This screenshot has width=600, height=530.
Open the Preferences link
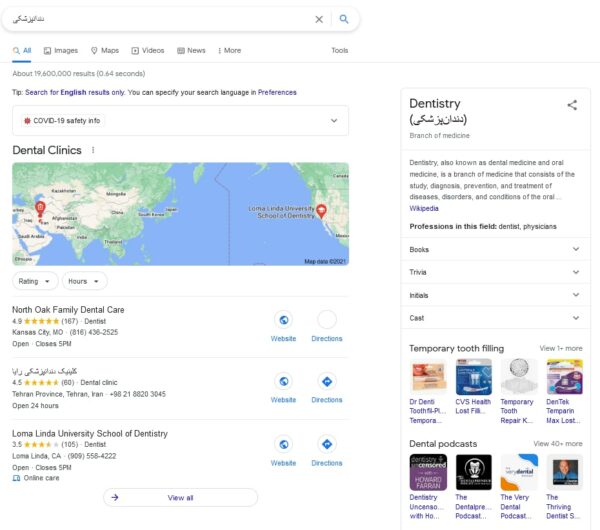(x=277, y=92)
